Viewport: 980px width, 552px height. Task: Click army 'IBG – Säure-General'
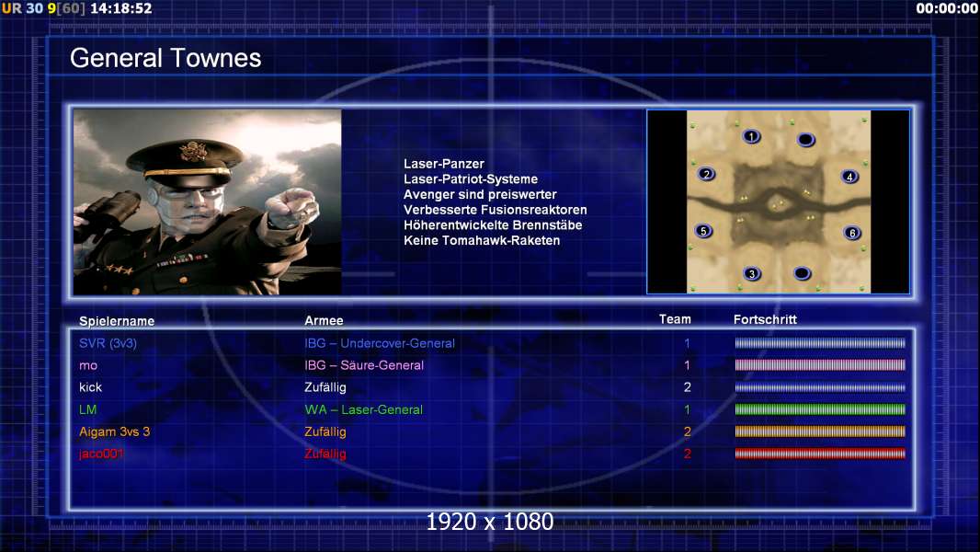364,365
